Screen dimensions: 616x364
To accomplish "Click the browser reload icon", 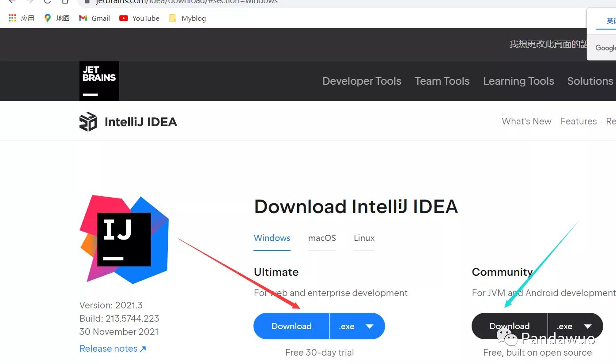I will 47,1.
